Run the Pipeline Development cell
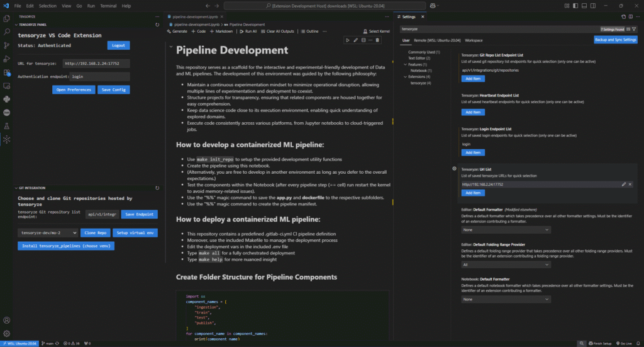This screenshot has width=644, height=347. pyautogui.click(x=347, y=40)
